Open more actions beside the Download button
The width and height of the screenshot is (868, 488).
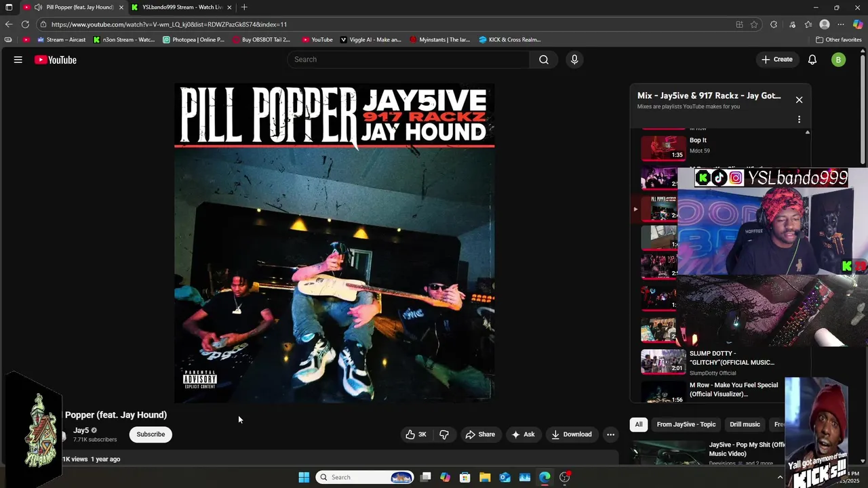(x=610, y=434)
